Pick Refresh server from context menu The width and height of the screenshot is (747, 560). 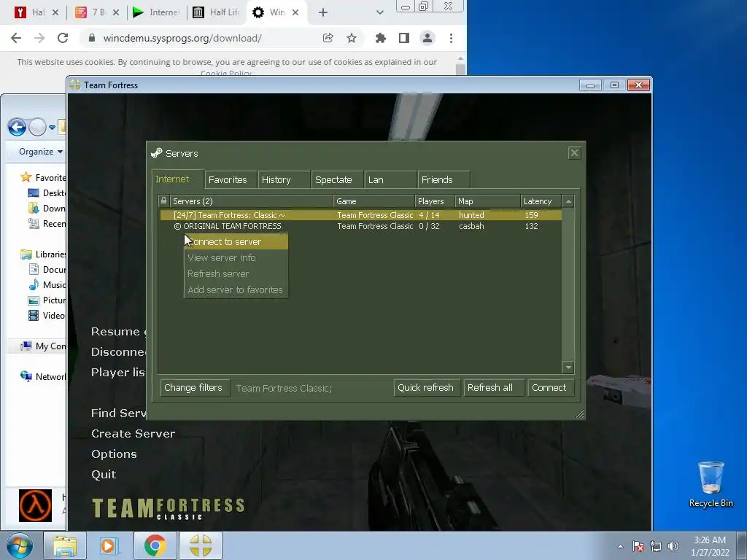[236, 274]
